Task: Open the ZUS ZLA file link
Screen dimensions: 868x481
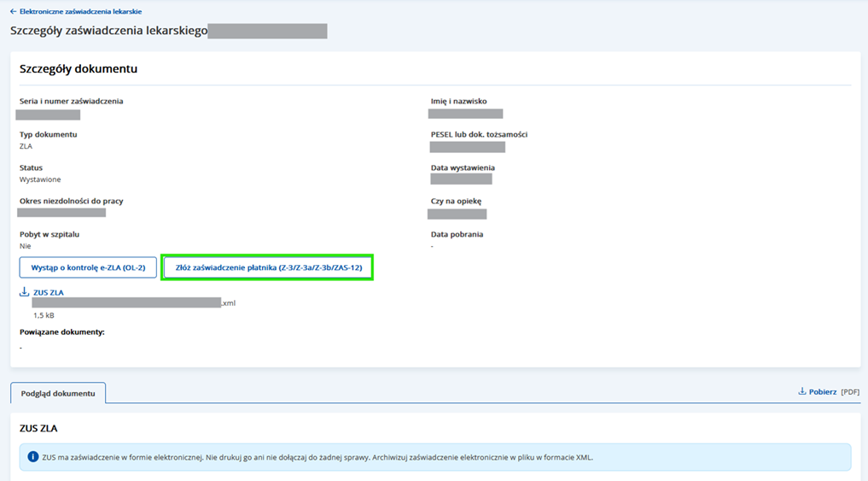Action: (49, 292)
